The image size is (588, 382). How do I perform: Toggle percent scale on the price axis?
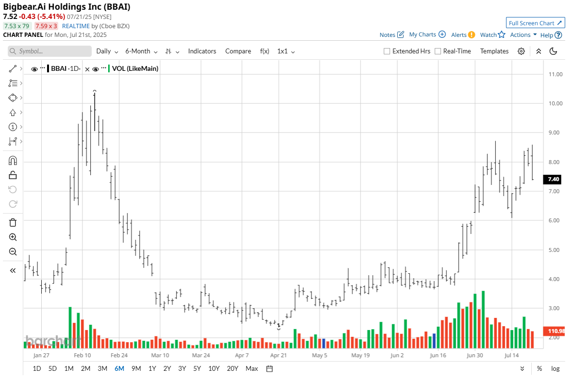539,368
